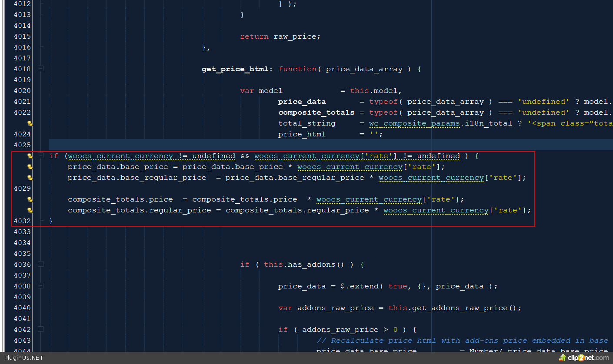Click 'price_data_array' parameter on line 4018
This screenshot has width=613, height=364.
(x=364, y=69)
